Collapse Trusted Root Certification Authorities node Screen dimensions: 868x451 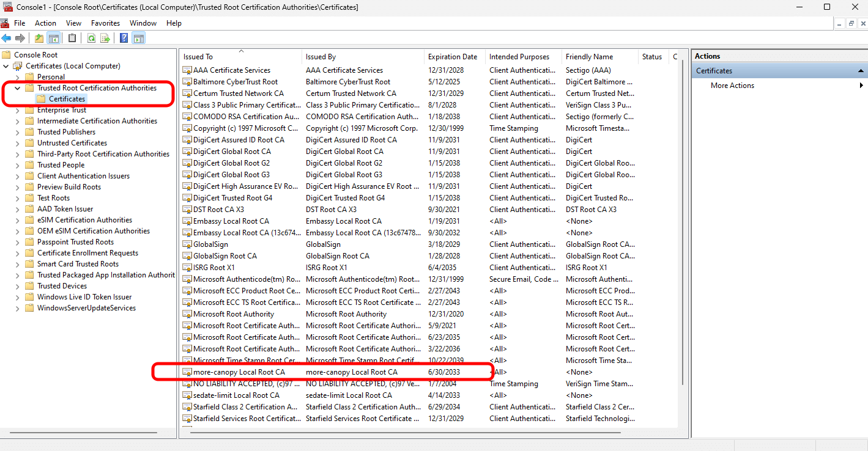pyautogui.click(x=17, y=88)
